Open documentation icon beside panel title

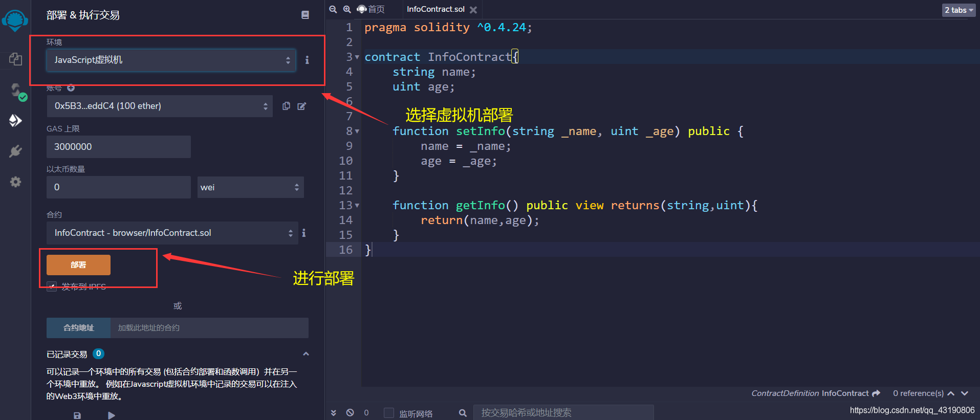pyautogui.click(x=305, y=15)
